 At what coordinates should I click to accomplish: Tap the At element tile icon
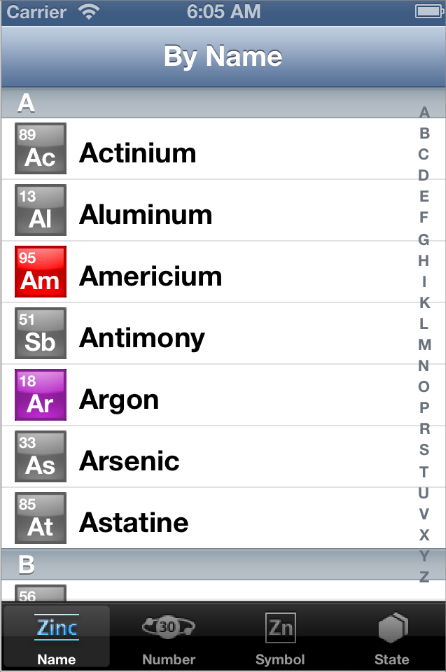pyautogui.click(x=41, y=518)
